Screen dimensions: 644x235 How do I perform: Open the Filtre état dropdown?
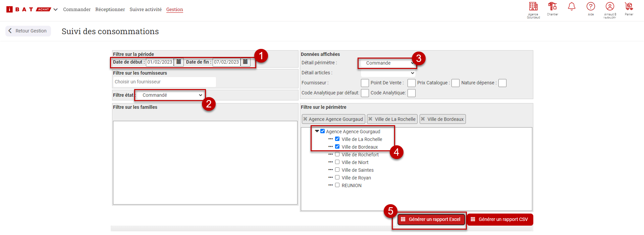171,95
